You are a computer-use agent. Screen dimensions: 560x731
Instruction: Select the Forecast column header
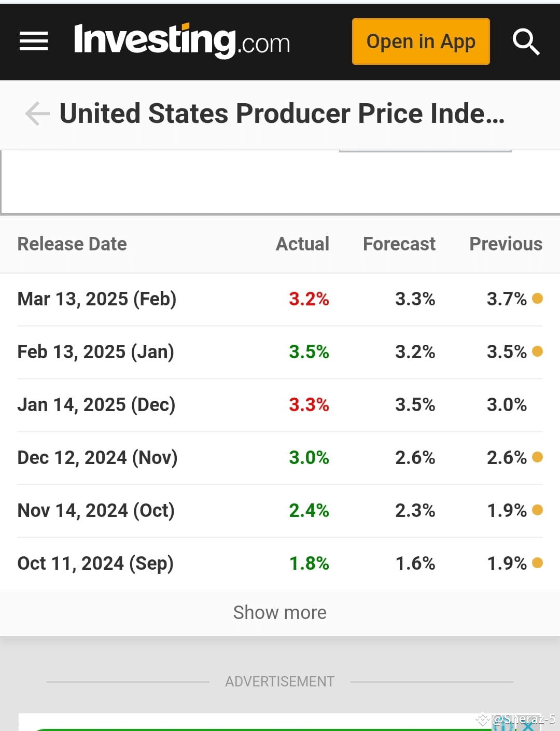[x=399, y=244]
